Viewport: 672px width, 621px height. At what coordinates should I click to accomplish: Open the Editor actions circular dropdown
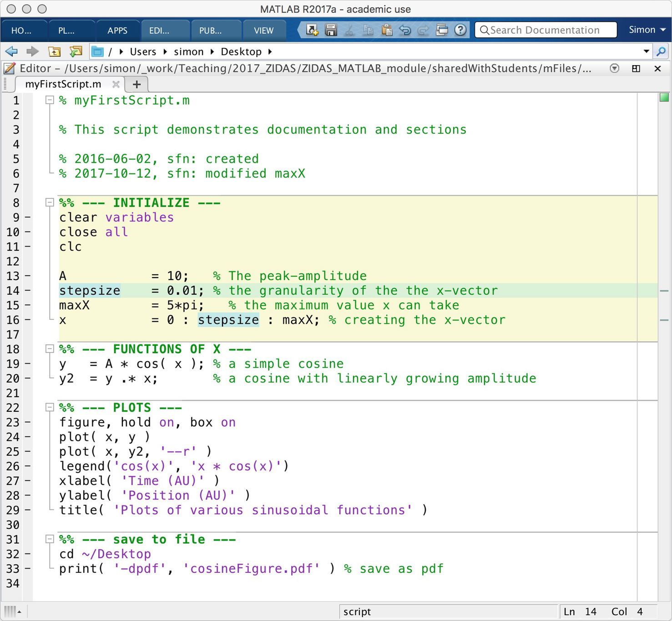(614, 68)
